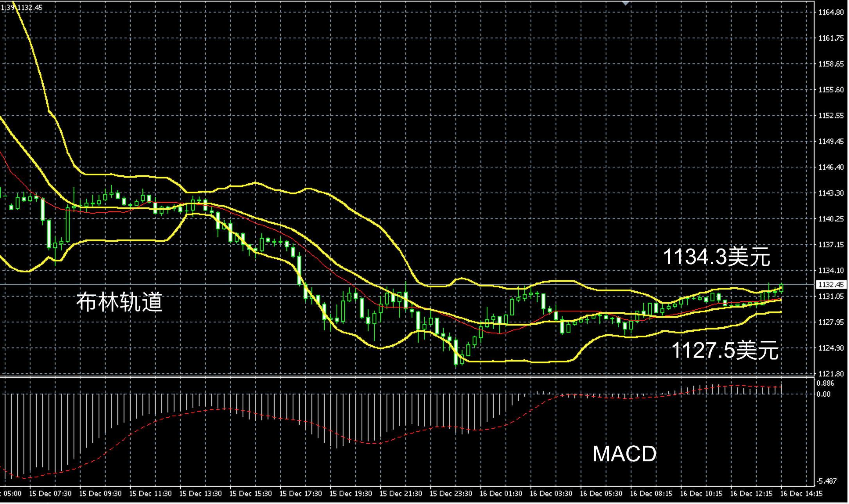Click the 1164.80 price scale label
The image size is (849, 504).
pyautogui.click(x=831, y=12)
